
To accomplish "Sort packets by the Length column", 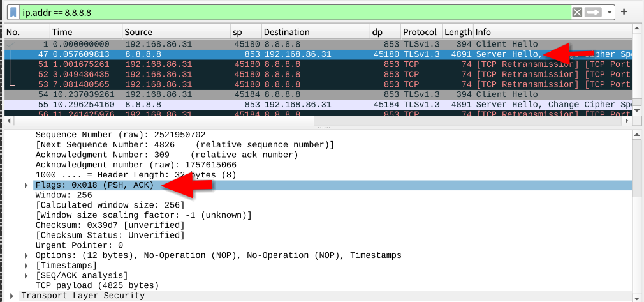I will 458,32.
